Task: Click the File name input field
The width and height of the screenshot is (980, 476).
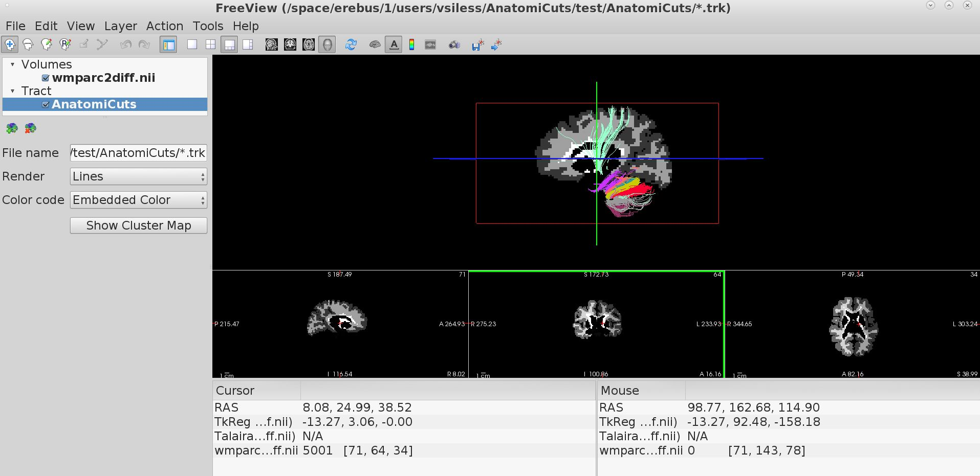Action: [x=138, y=153]
